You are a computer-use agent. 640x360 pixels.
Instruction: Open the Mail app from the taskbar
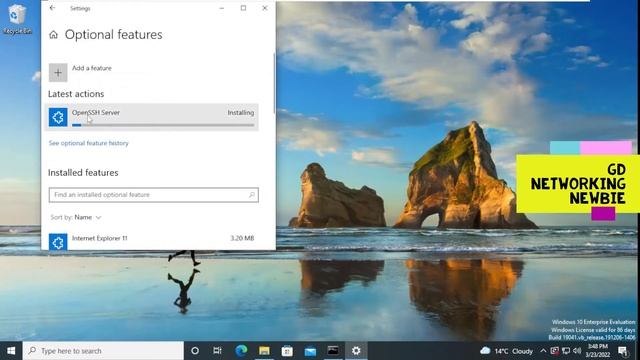point(310,351)
